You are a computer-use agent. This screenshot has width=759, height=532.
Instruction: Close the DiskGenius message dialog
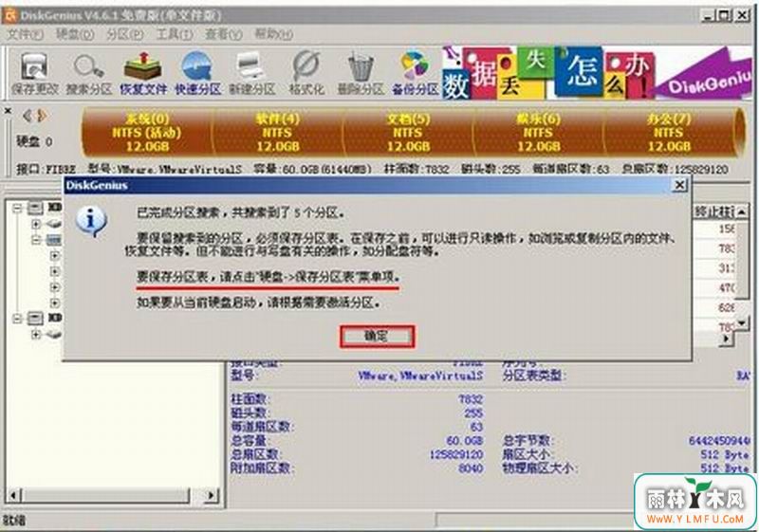point(679,185)
